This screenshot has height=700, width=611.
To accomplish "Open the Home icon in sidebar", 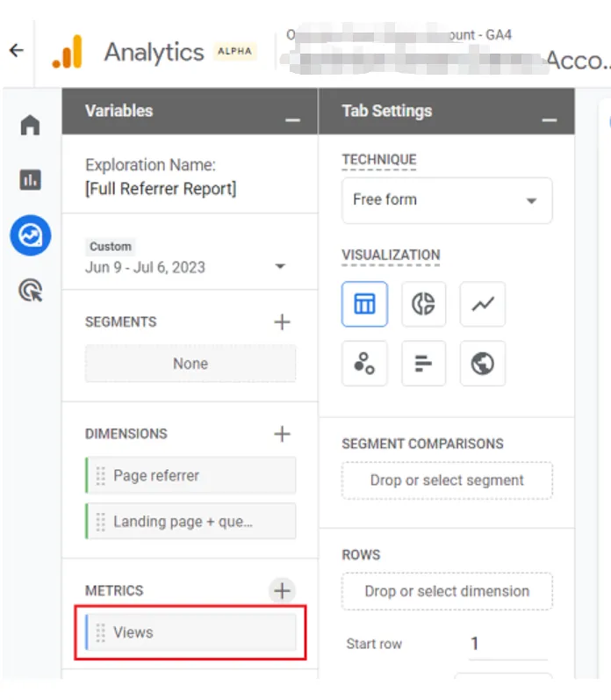I will 31,126.
